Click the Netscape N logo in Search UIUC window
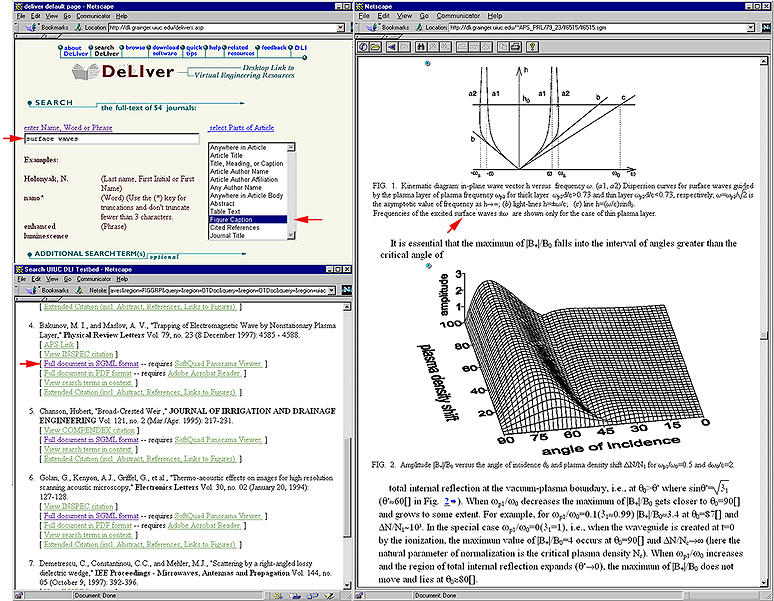774x601 pixels. coord(347,290)
